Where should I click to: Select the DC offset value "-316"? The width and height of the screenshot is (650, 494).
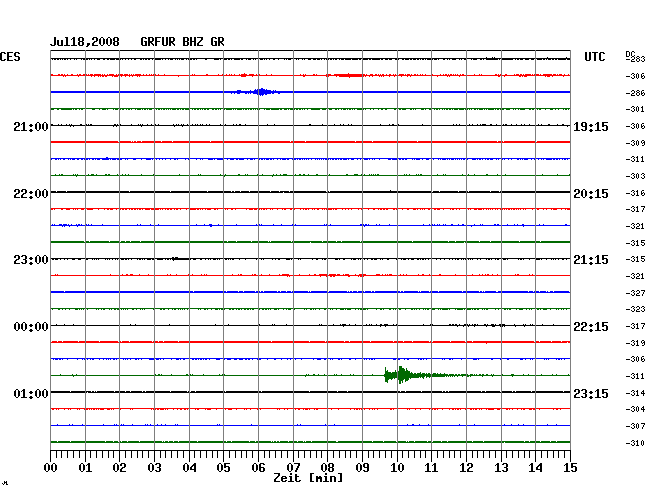[x=635, y=193]
